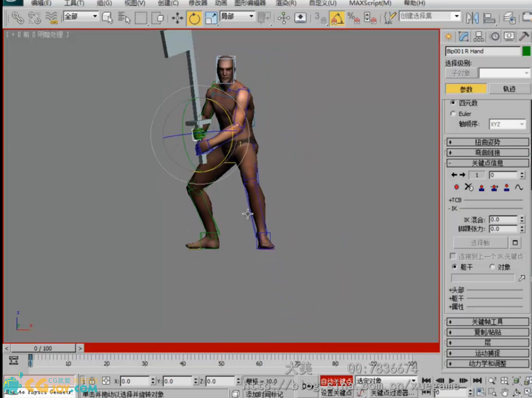Image resolution: width=532 pixels, height=398 pixels.
Task: Toggle the selection lock padlock icon
Action: (x=92, y=381)
